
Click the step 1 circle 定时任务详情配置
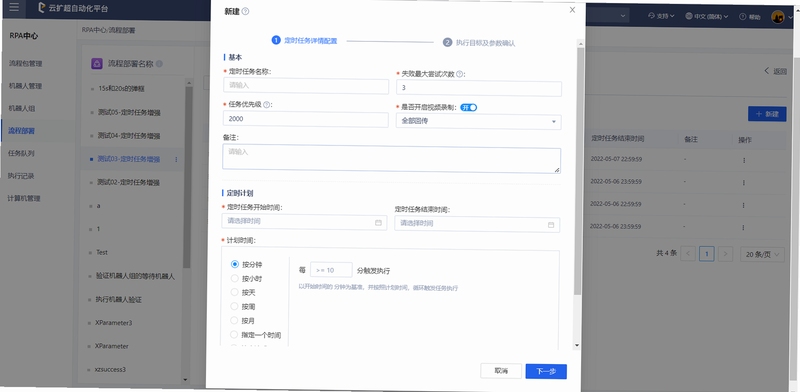click(276, 40)
